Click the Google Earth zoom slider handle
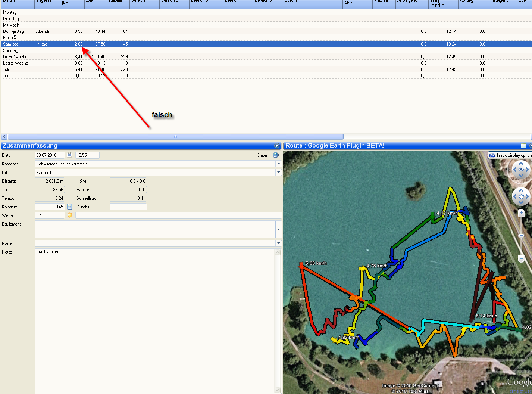The height and width of the screenshot is (394, 532). coord(521,236)
